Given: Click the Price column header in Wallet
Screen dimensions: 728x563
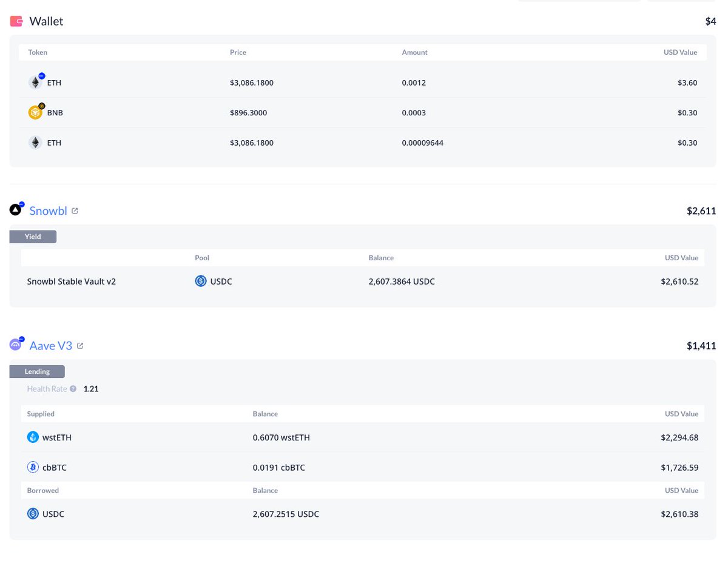Looking at the screenshot, I should pyautogui.click(x=238, y=52).
